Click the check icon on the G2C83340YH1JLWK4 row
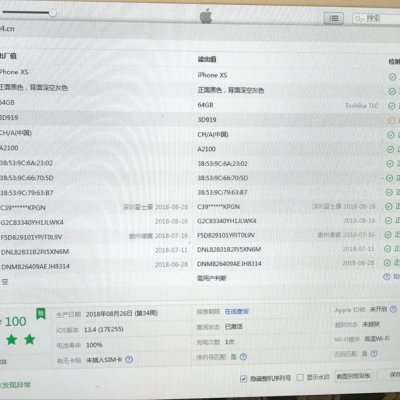400x400 pixels. point(388,221)
